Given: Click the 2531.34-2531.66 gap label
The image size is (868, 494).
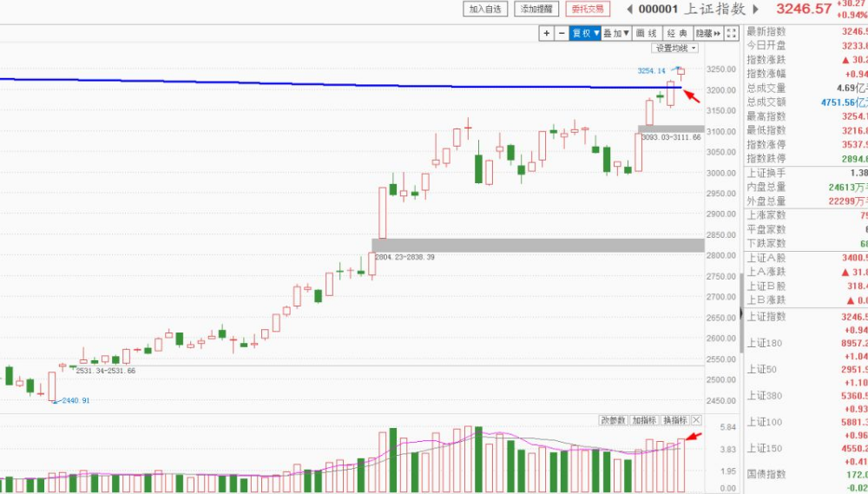Looking at the screenshot, I should click(106, 371).
